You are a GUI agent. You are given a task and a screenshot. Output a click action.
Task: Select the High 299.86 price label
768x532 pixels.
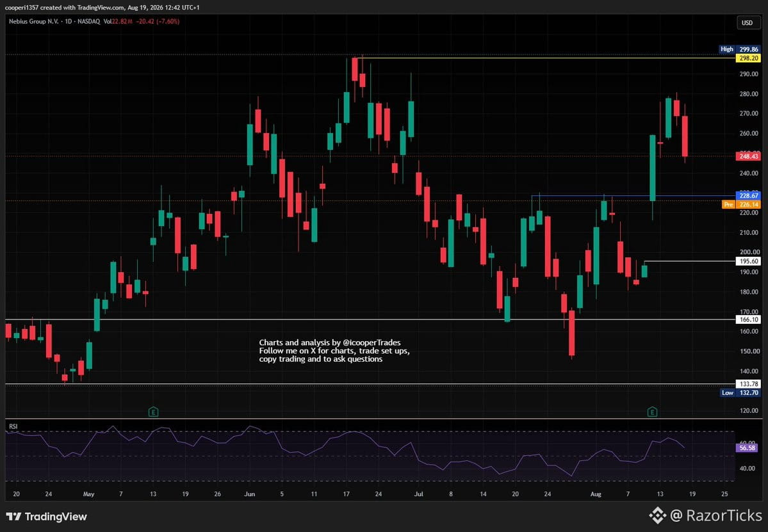pos(740,49)
